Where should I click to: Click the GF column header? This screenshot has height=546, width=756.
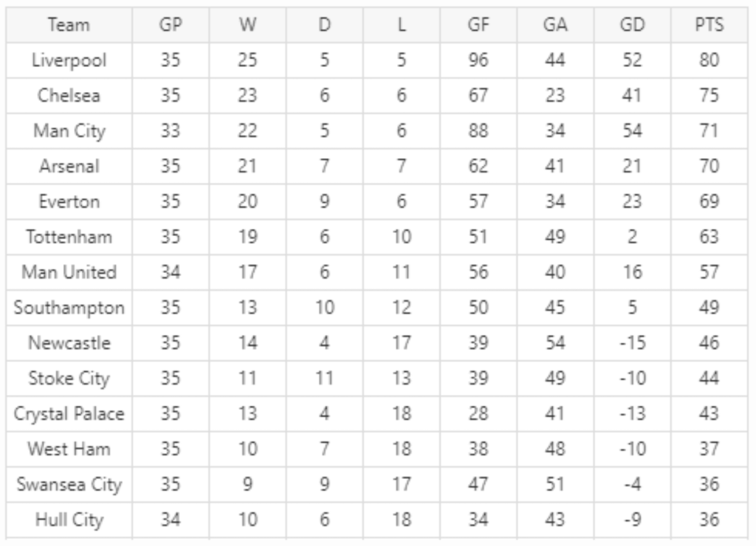tap(478, 25)
